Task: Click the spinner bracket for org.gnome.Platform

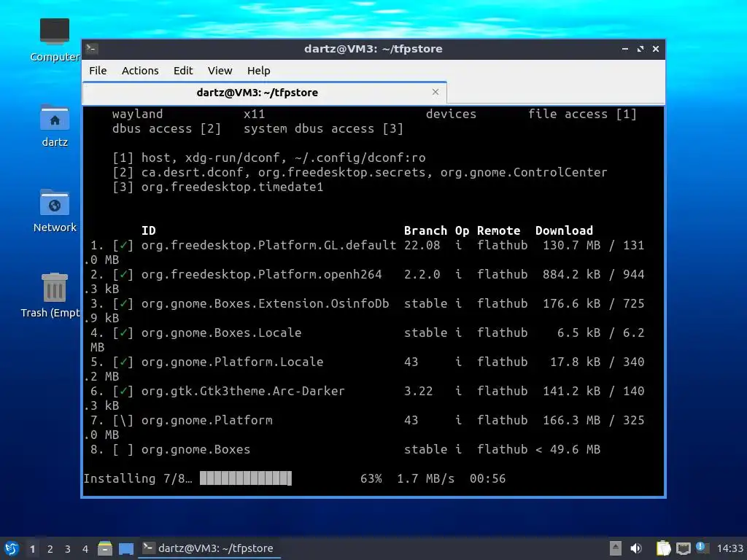Action: tap(123, 420)
